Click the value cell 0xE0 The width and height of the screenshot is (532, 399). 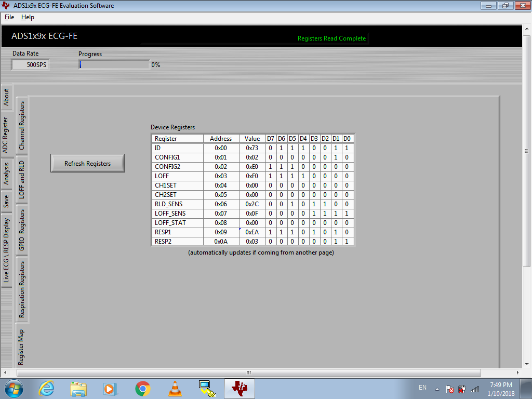tap(252, 167)
